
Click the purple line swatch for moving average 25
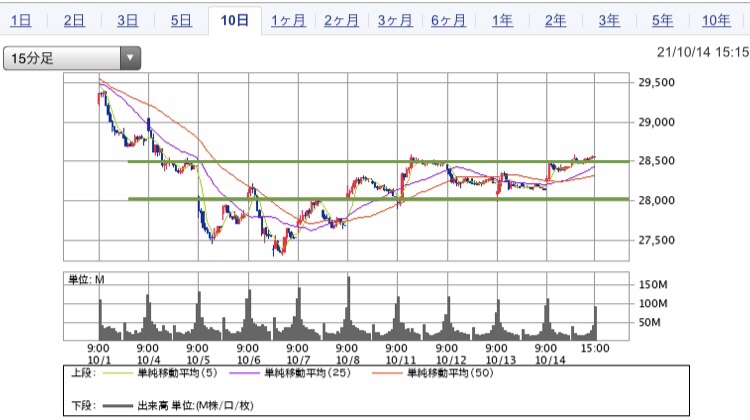pos(244,373)
